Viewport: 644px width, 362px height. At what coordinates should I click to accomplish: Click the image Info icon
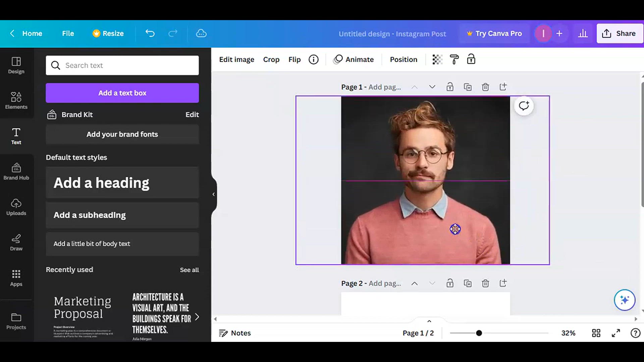click(x=314, y=60)
